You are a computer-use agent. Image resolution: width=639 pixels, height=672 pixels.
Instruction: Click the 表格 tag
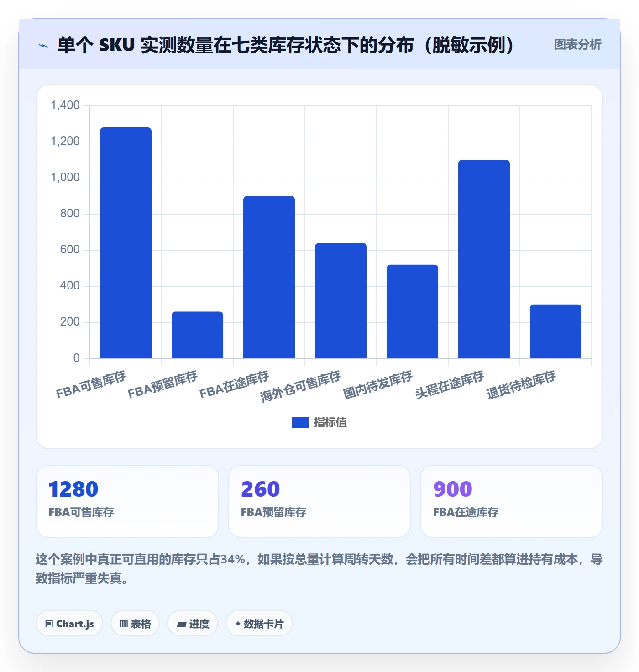135,624
